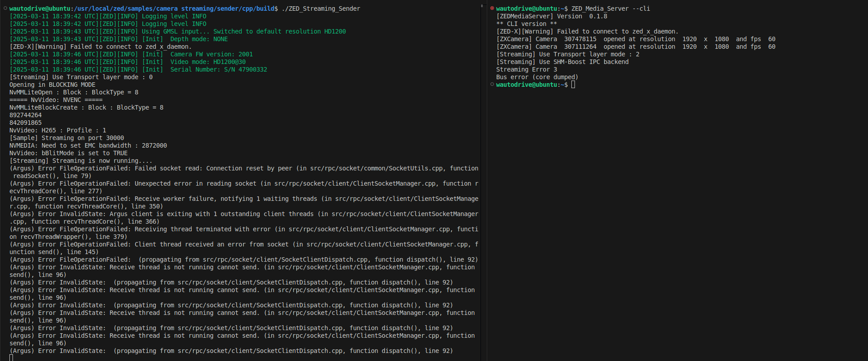Click the cursor at the bottom of left terminal
This screenshot has width=868, height=361.
click(11, 357)
